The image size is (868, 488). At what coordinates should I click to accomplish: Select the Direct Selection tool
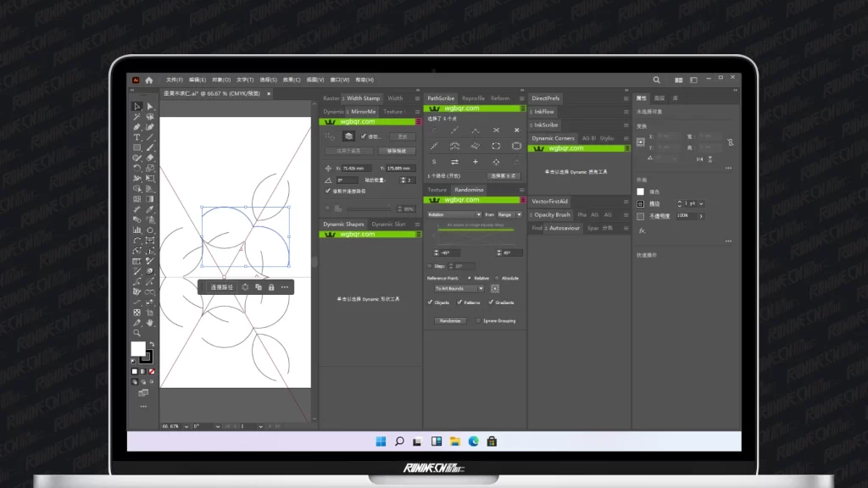point(150,107)
